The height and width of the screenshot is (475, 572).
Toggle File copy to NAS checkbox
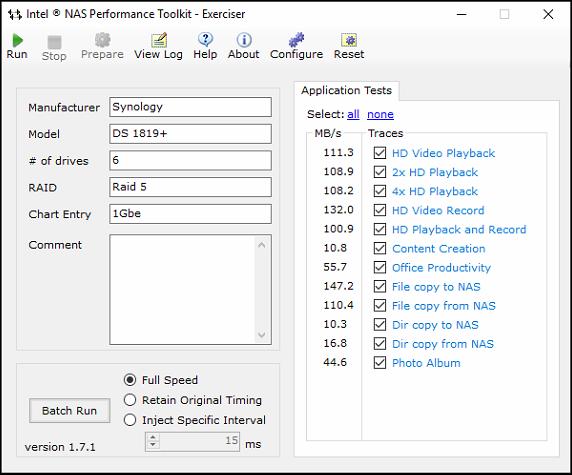(x=380, y=286)
